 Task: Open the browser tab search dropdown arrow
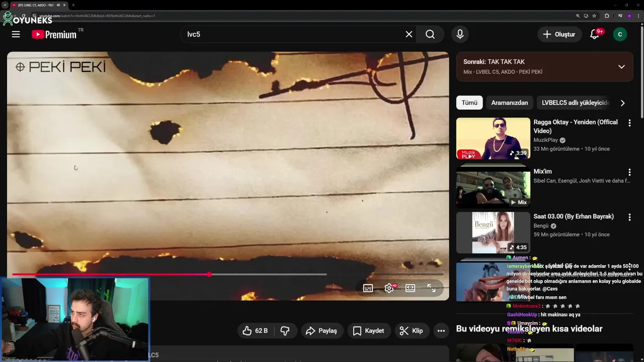point(5,5)
